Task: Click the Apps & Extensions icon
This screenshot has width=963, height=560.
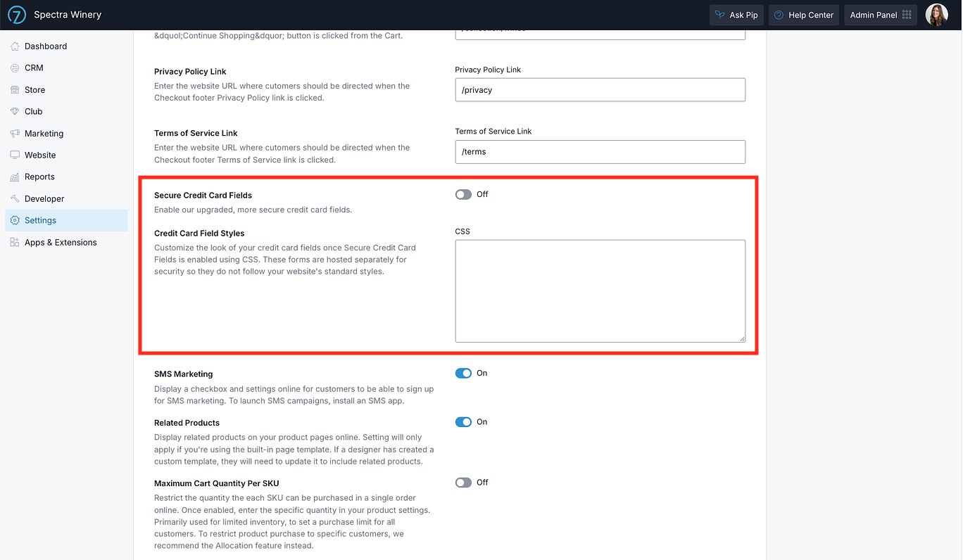Action: tap(15, 243)
